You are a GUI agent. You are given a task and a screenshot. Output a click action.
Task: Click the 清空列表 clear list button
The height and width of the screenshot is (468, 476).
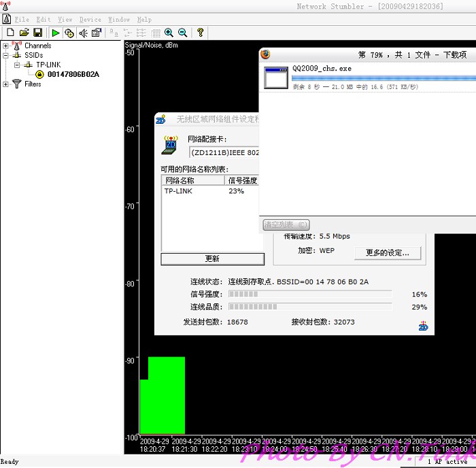point(286,224)
